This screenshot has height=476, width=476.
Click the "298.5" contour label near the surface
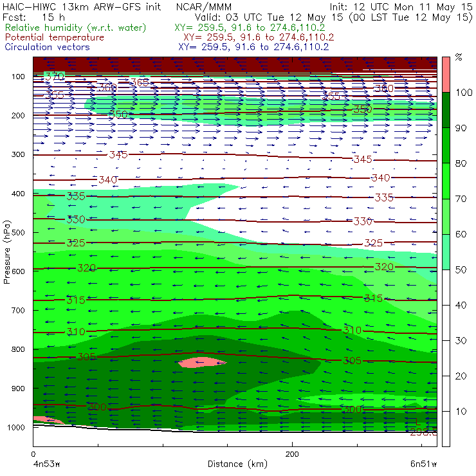[x=423, y=432]
